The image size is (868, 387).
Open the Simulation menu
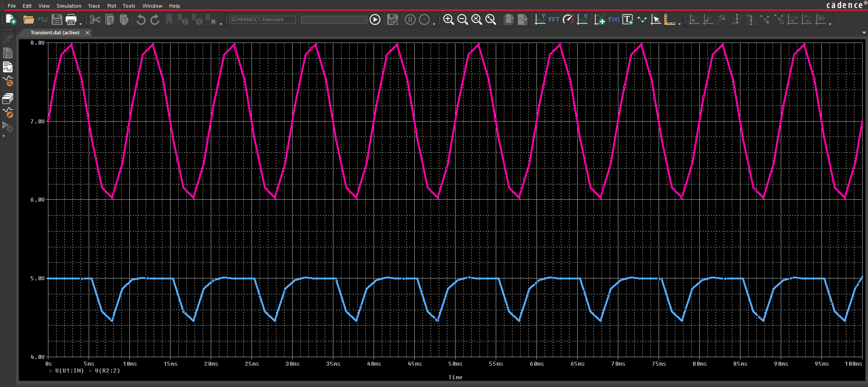(x=69, y=6)
